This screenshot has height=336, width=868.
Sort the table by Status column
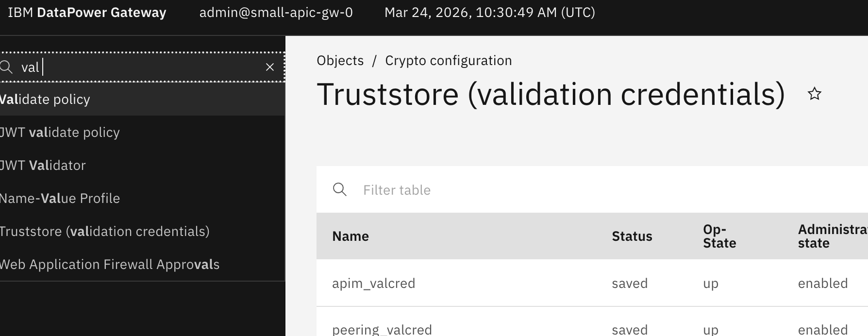pyautogui.click(x=632, y=236)
